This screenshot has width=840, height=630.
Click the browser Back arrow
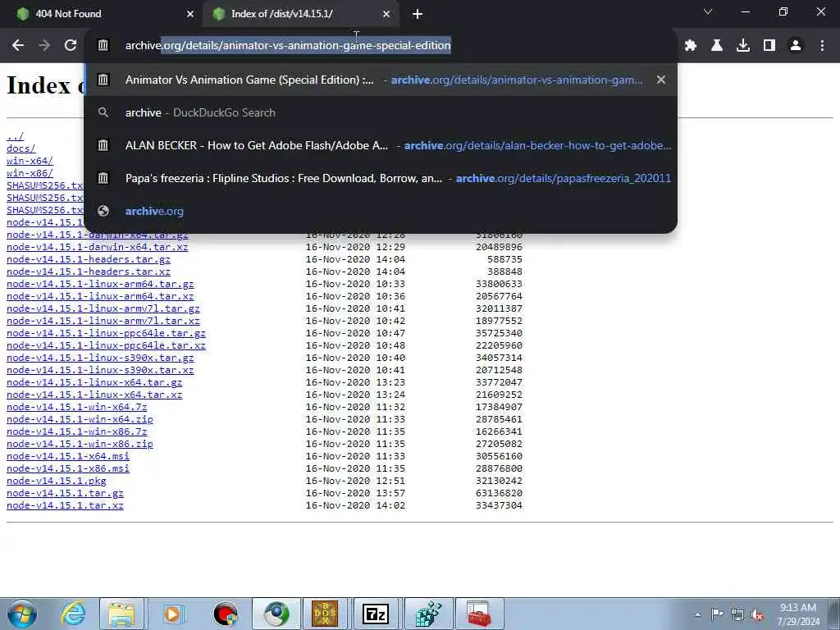pyautogui.click(x=18, y=46)
